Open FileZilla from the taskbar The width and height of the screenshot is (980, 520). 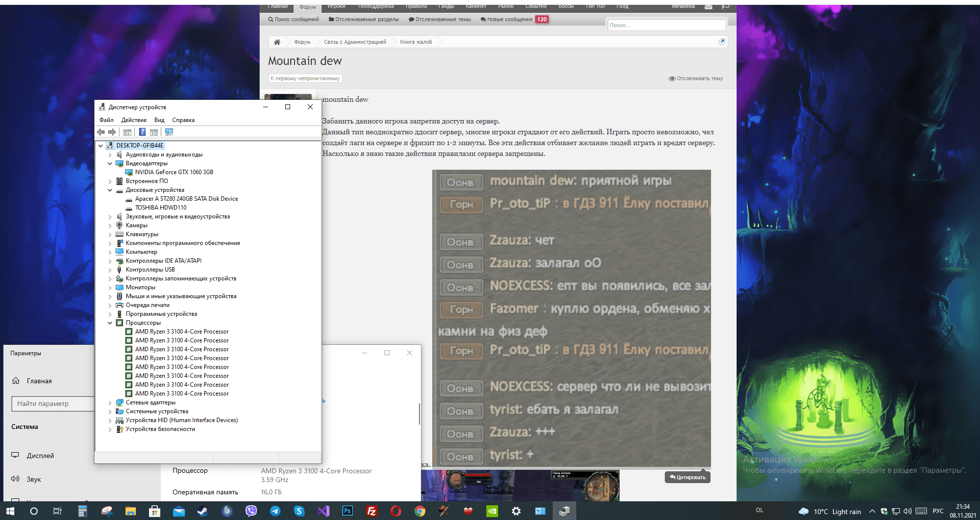[x=371, y=511]
